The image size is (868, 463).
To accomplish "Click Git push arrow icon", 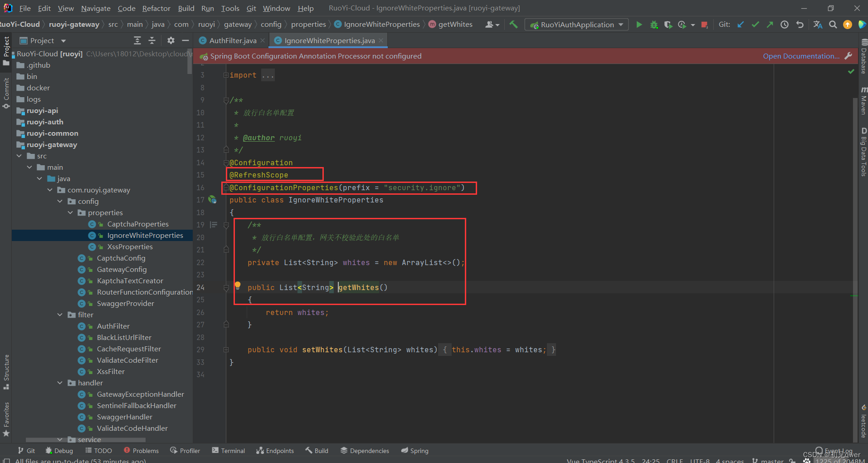I will pyautogui.click(x=770, y=25).
